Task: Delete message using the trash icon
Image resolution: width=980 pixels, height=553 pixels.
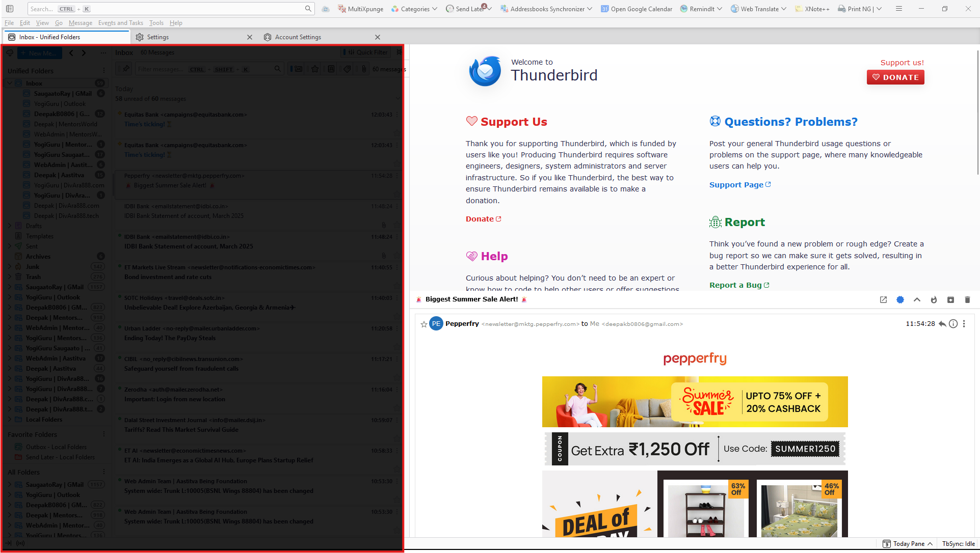Action: click(967, 300)
